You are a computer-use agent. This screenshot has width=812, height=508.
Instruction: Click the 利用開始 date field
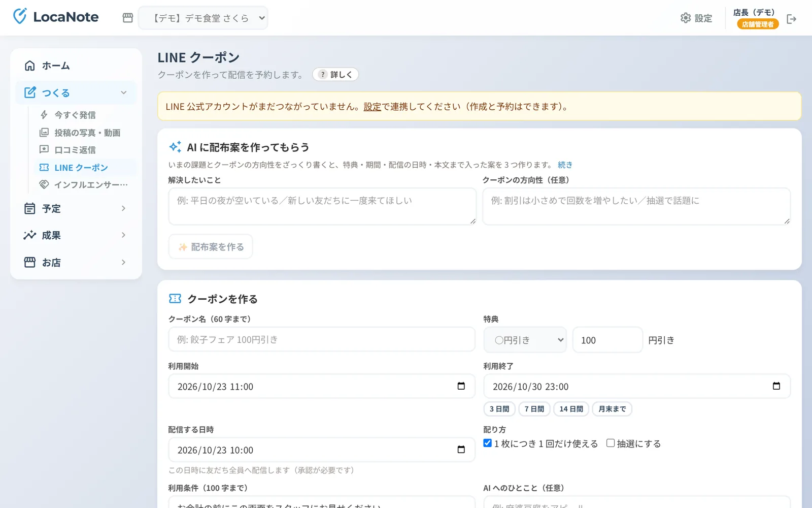click(x=322, y=387)
